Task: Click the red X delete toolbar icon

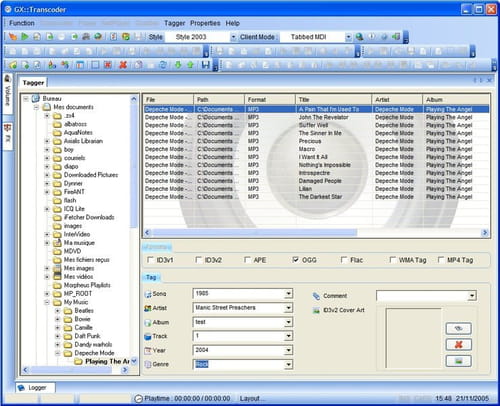Action: point(123,65)
